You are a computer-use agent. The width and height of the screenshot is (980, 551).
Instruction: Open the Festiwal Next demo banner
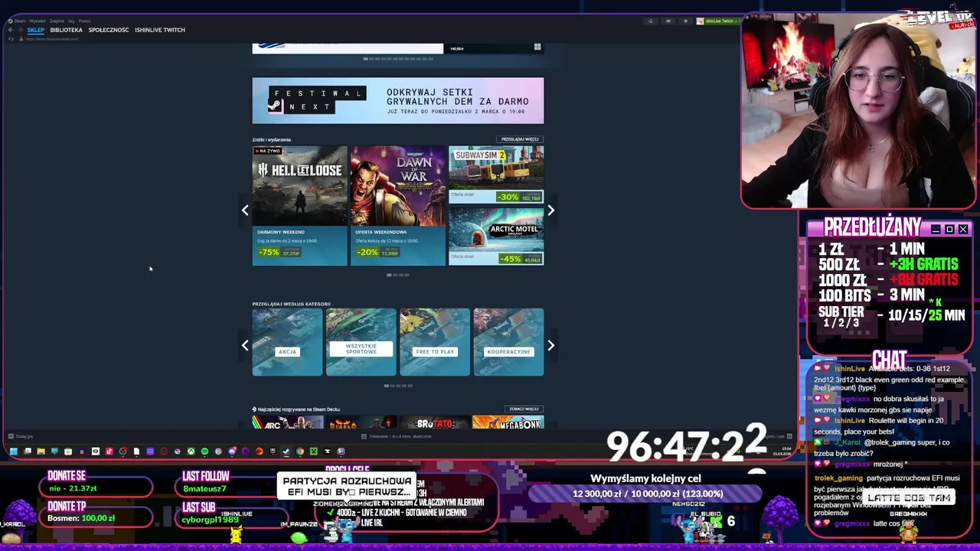click(398, 100)
